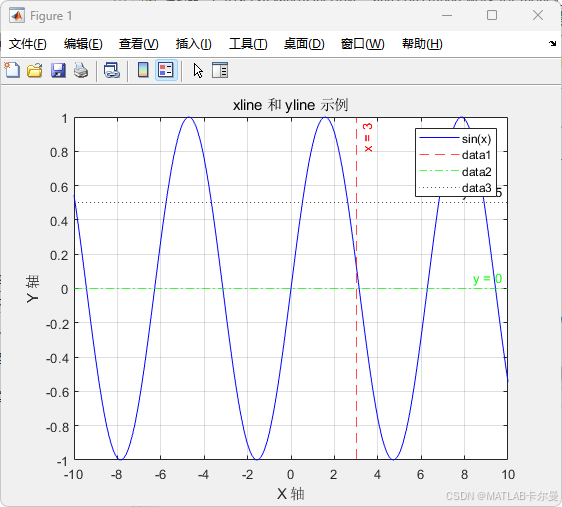Maximize the Figure 1 window

tap(492, 15)
